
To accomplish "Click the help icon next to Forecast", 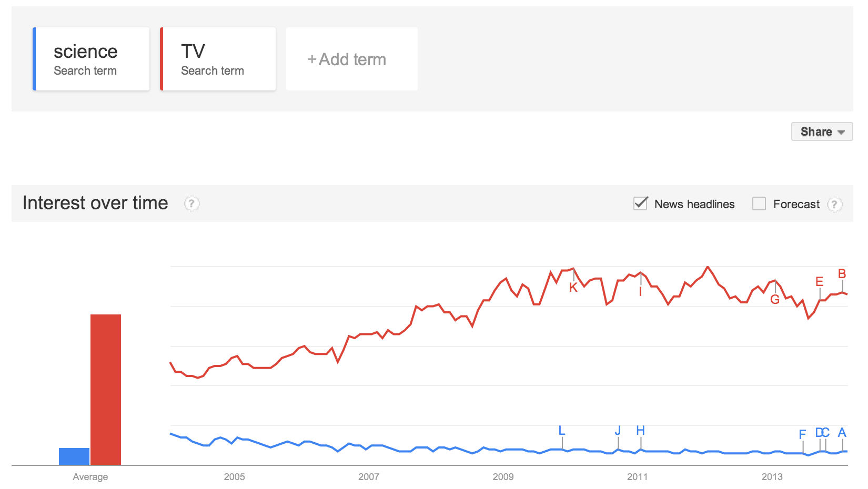I will tap(834, 204).
